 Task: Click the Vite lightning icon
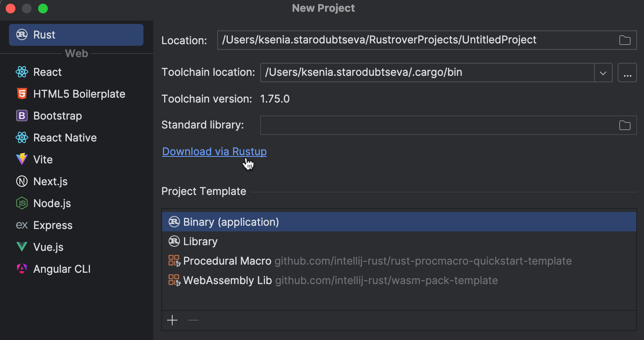(x=22, y=159)
